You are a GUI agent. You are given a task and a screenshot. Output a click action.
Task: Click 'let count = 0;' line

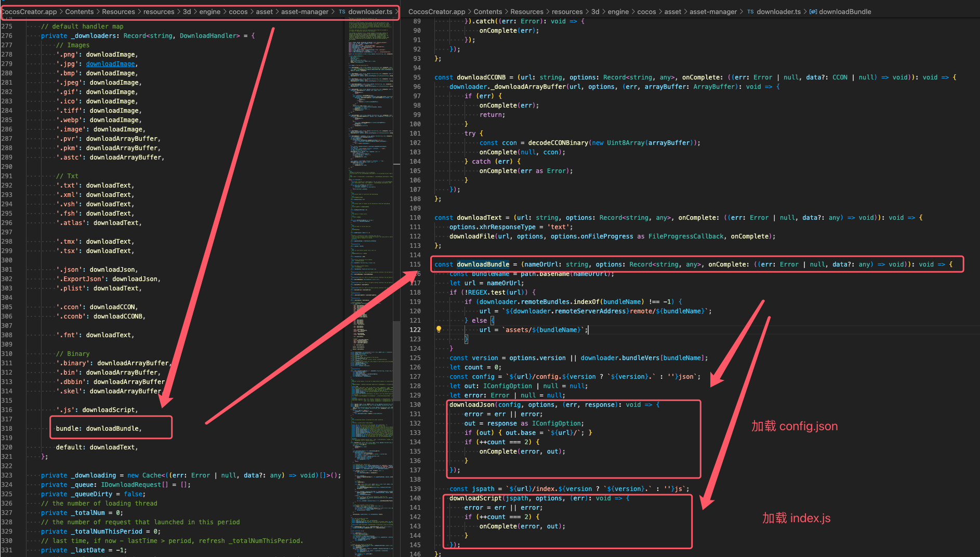[475, 367]
